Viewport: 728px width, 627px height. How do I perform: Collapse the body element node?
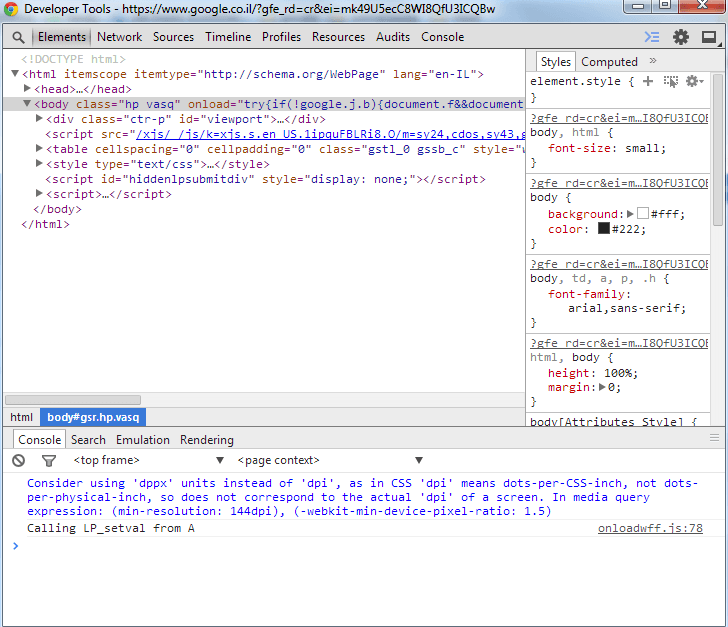pyautogui.click(x=27, y=103)
